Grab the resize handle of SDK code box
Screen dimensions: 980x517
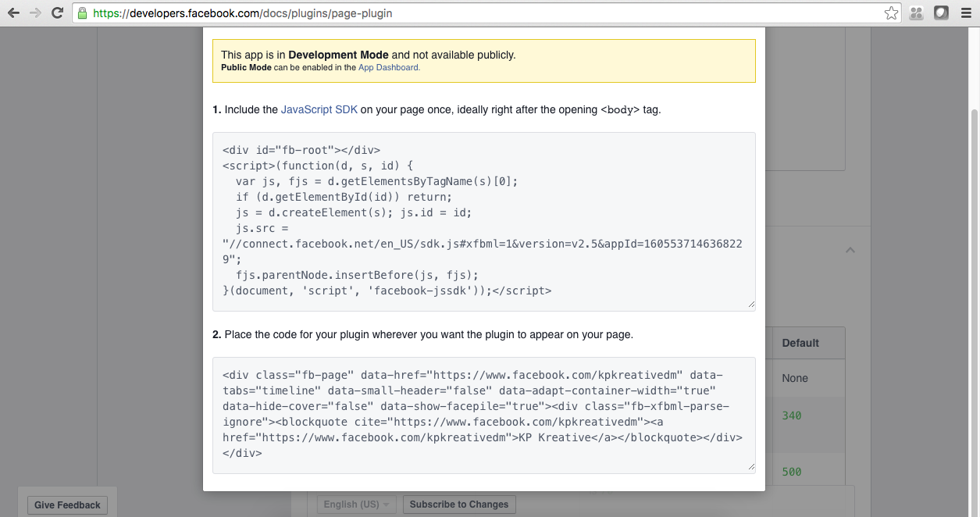pos(751,305)
